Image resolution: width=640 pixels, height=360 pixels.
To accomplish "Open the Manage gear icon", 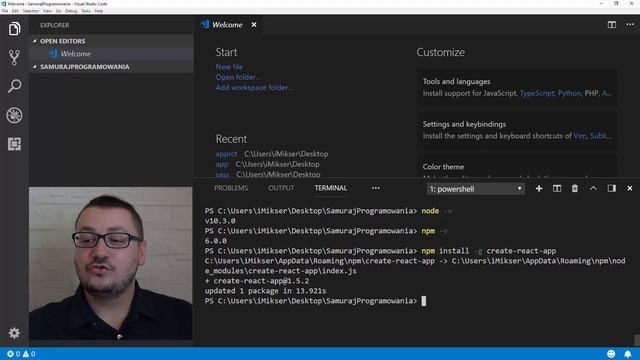I will (14, 333).
